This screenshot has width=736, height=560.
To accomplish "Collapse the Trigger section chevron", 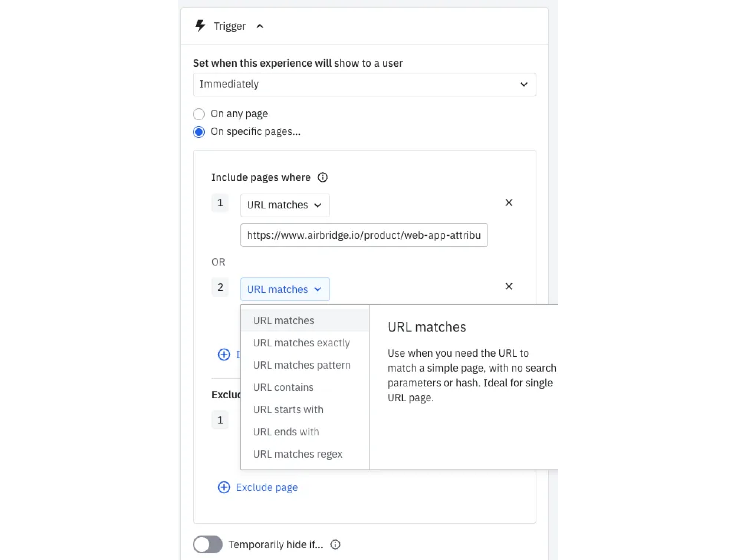I will click(260, 26).
